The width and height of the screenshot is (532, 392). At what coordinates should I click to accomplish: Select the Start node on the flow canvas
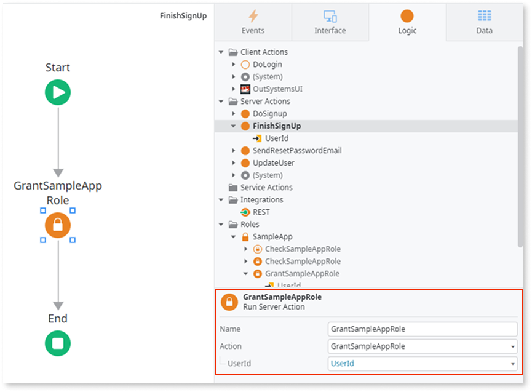point(57,92)
